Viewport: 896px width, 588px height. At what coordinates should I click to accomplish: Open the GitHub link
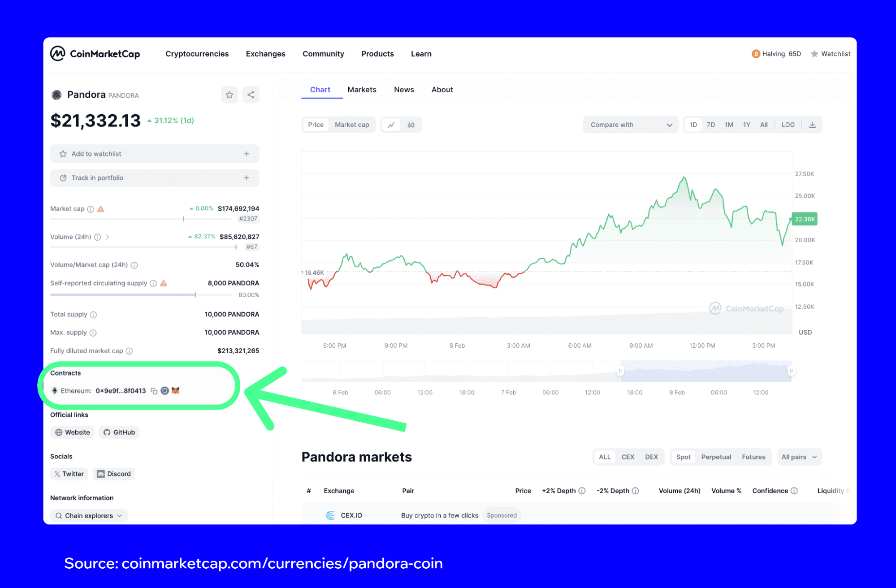119,432
